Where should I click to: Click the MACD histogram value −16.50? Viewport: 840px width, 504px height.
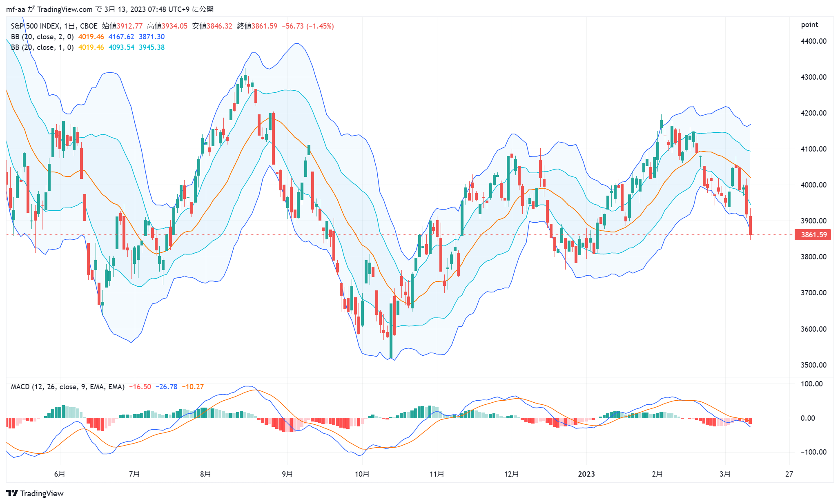[x=140, y=387]
